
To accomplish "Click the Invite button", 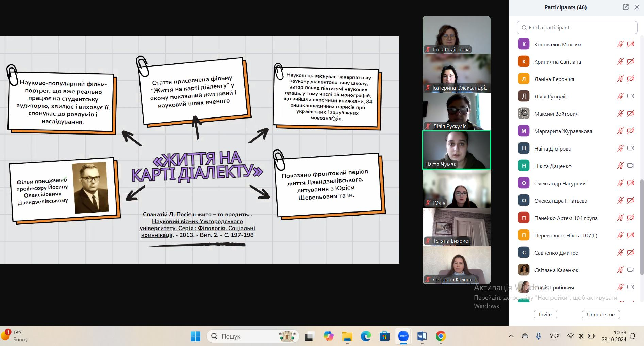I will click(x=545, y=314).
